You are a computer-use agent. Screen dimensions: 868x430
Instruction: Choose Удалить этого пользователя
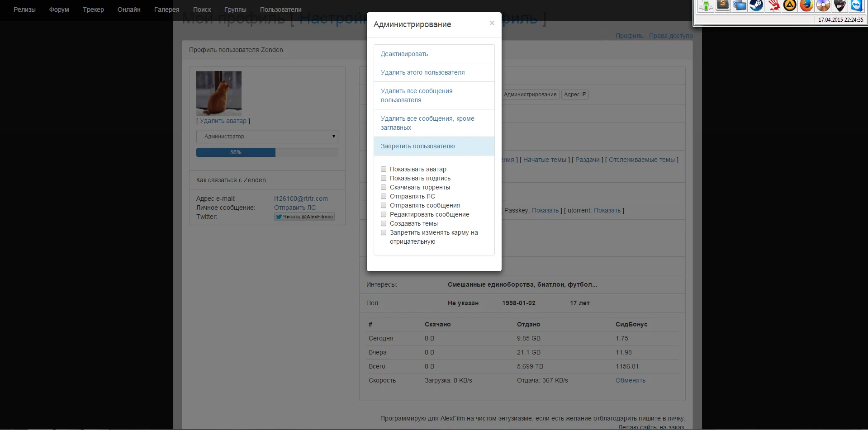(434, 72)
